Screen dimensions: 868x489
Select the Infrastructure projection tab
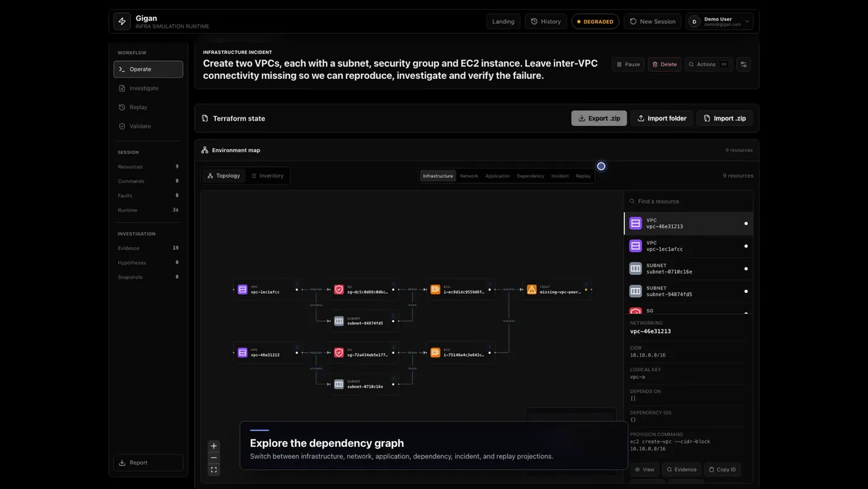(x=438, y=176)
